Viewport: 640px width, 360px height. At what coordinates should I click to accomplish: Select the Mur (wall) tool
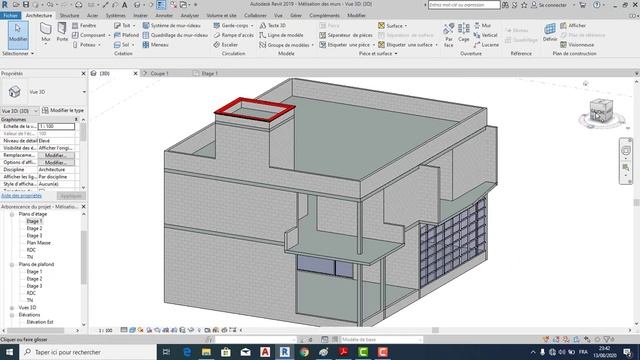pos(46,32)
